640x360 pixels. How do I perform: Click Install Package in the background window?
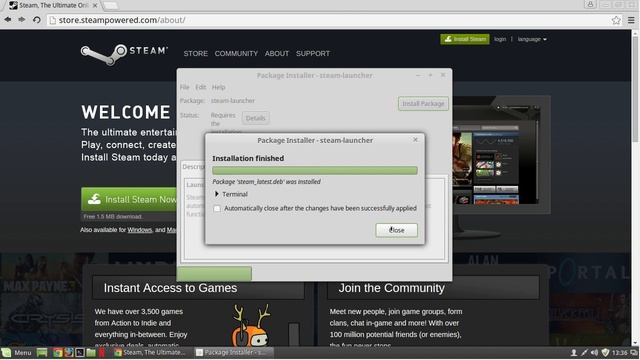pos(423,104)
